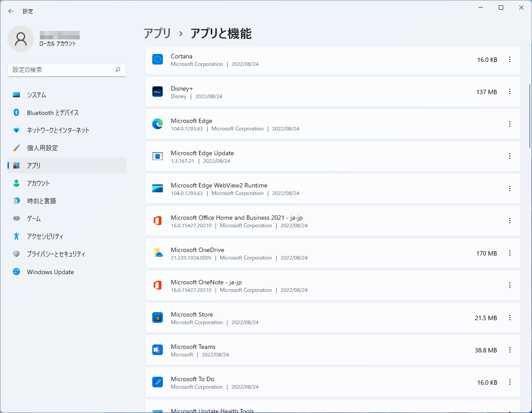Open プライバシーとセキュリティ settings
Image resolution: width=532 pixels, height=413 pixels.
pyautogui.click(x=67, y=254)
